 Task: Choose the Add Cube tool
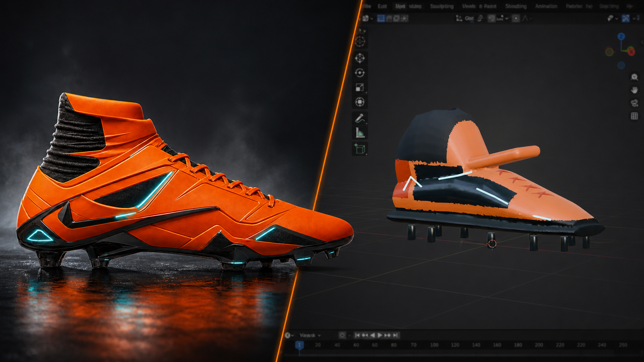click(360, 149)
